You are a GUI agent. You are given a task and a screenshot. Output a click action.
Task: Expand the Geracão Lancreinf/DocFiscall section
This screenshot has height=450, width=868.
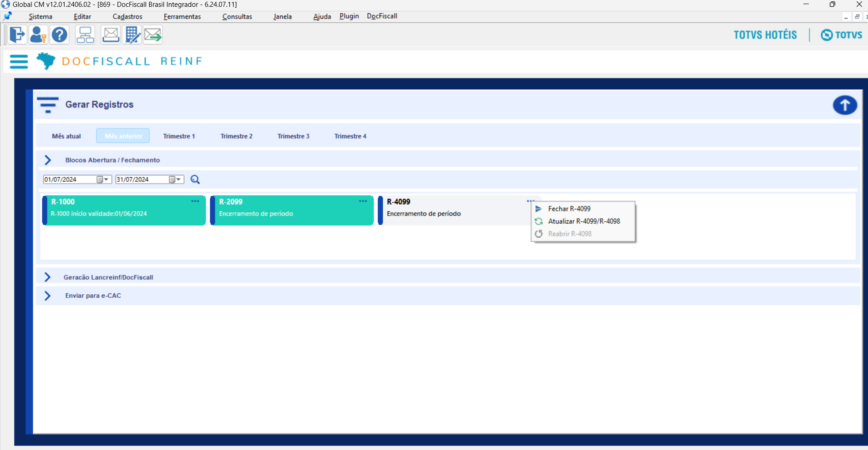(47, 277)
